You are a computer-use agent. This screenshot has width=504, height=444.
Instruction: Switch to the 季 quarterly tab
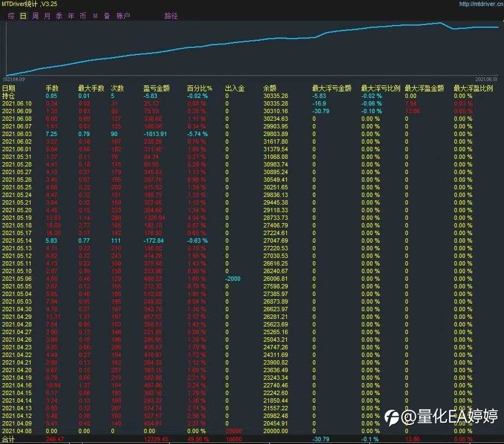pos(59,16)
